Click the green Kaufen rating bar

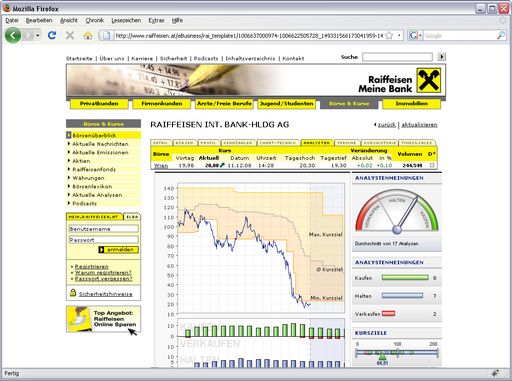[x=405, y=278]
